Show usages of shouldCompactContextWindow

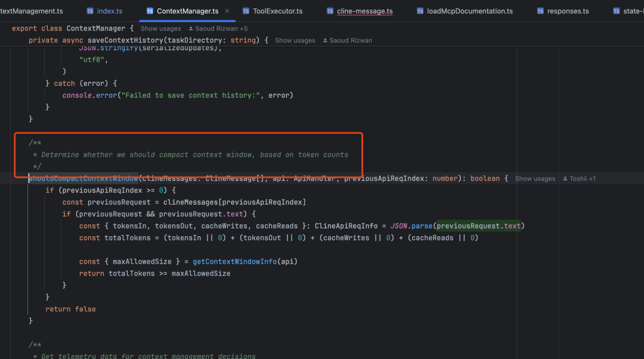(535, 179)
